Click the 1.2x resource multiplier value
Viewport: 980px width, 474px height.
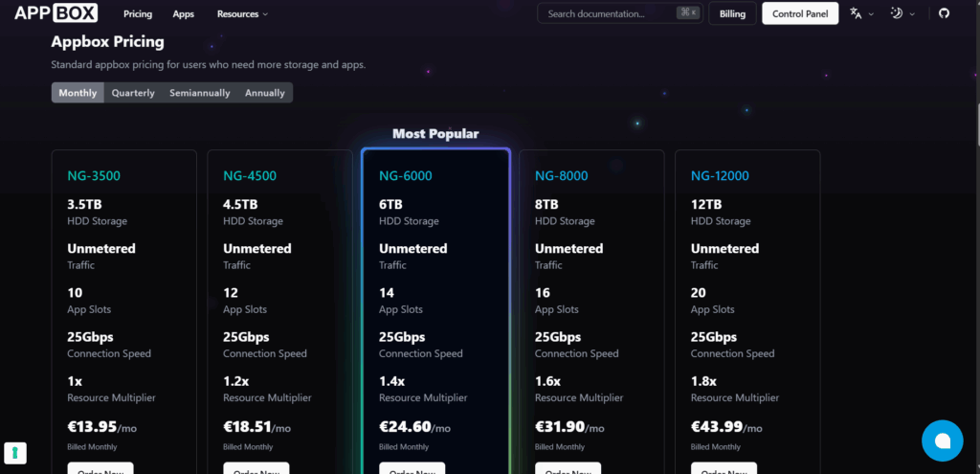pyautogui.click(x=235, y=381)
